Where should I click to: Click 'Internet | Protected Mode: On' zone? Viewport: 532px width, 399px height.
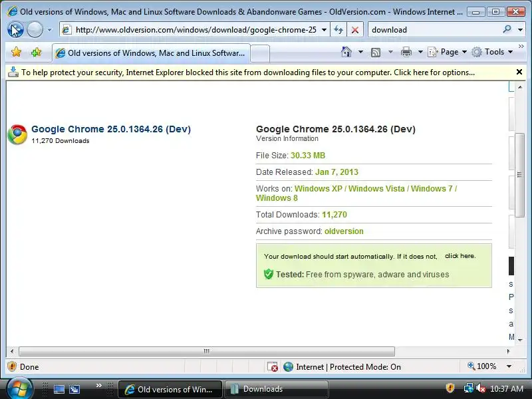[348, 367]
